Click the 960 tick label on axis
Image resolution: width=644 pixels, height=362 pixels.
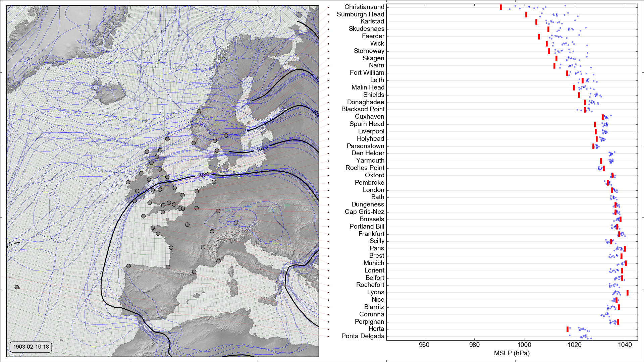[424, 345]
